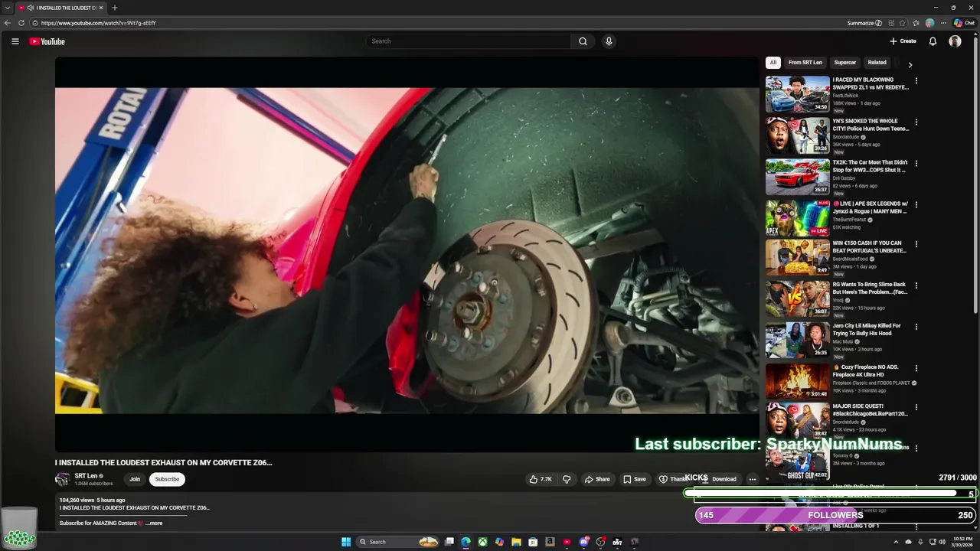This screenshot has width=980, height=551.
Task: Open the YouTube hamburger guide menu
Action: tap(15, 41)
